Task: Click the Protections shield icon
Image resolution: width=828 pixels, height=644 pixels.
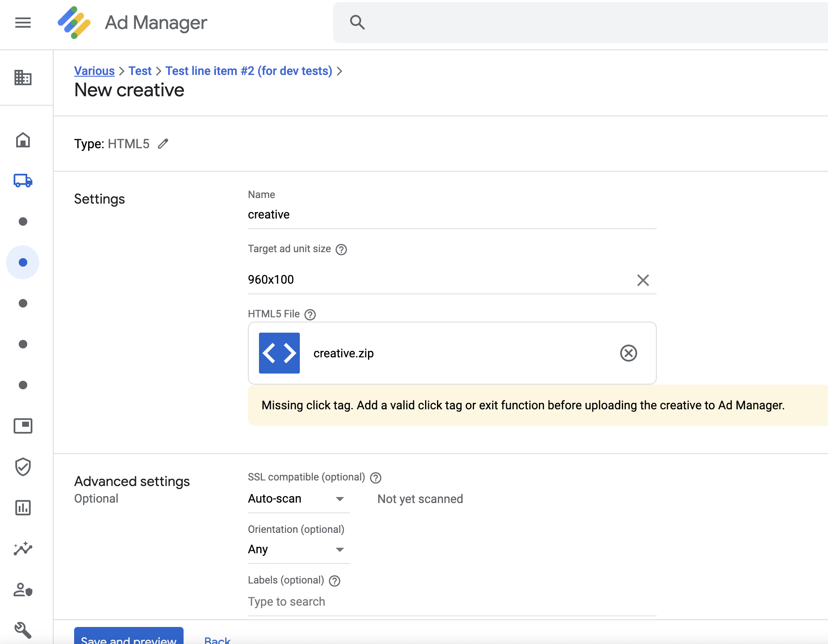Action: tap(23, 467)
